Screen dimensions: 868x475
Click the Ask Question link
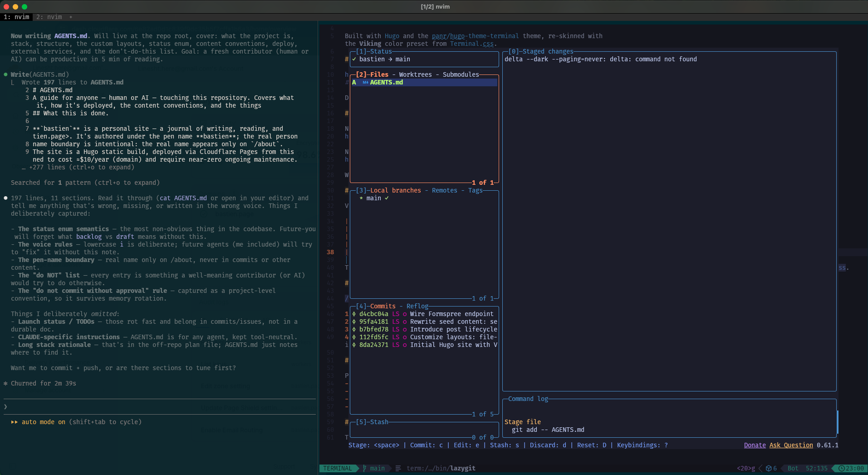point(791,445)
